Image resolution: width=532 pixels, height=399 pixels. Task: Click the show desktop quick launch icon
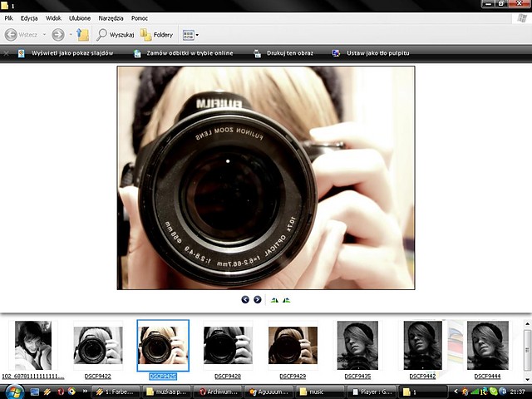[x=35, y=392]
